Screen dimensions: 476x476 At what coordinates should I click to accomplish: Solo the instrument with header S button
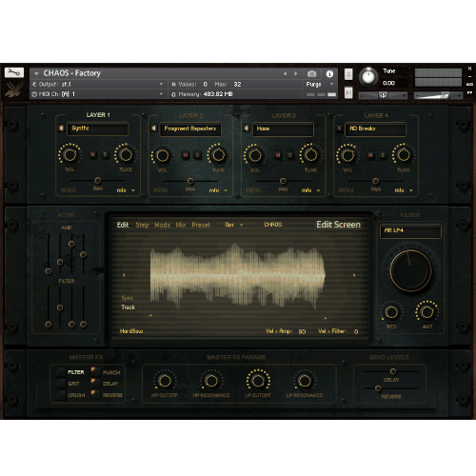click(x=348, y=74)
